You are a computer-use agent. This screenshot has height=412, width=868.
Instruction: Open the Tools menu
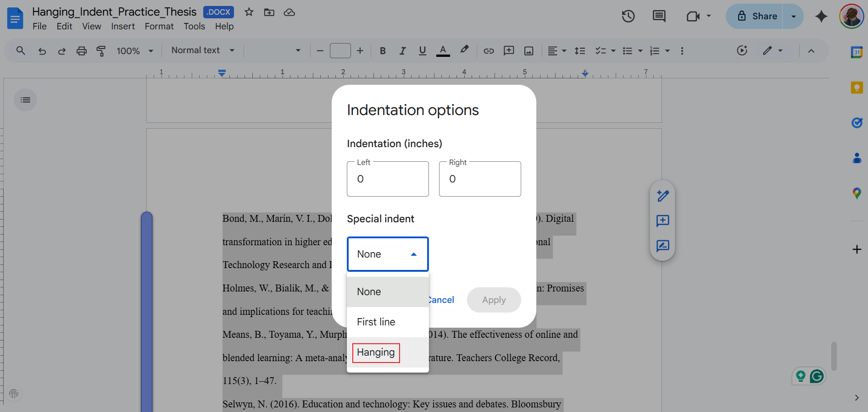pos(195,27)
